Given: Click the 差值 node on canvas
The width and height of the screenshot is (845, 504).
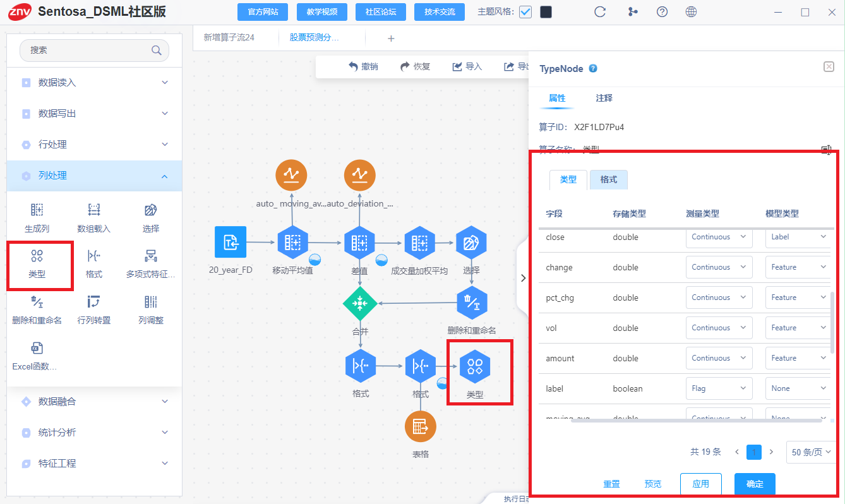Looking at the screenshot, I should (x=359, y=242).
